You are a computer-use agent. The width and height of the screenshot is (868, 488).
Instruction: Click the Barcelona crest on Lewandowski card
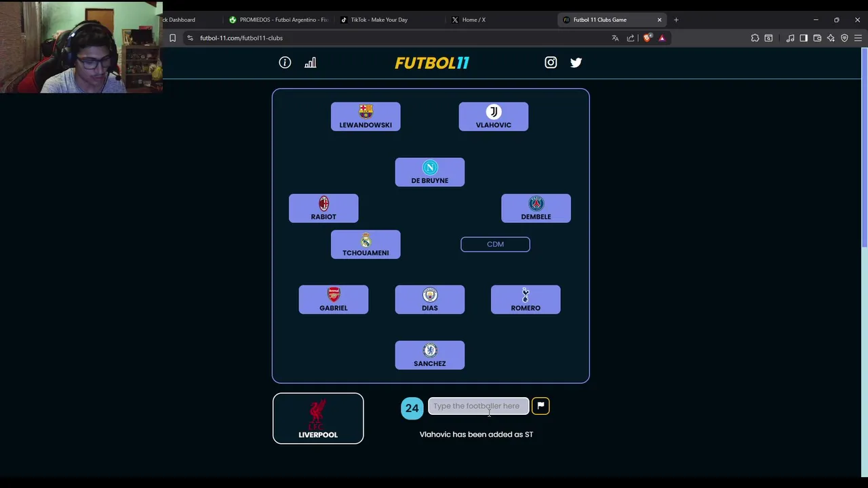(x=366, y=111)
